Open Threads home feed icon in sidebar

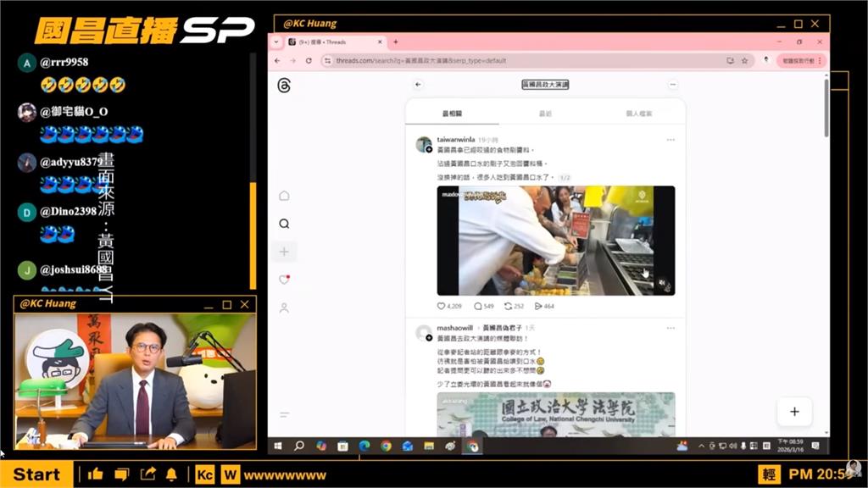284,196
